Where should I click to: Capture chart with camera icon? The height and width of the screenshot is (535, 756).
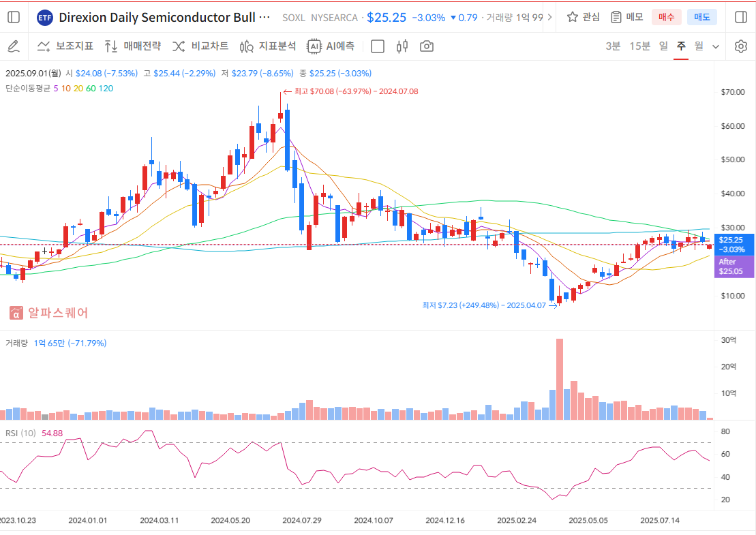427,46
